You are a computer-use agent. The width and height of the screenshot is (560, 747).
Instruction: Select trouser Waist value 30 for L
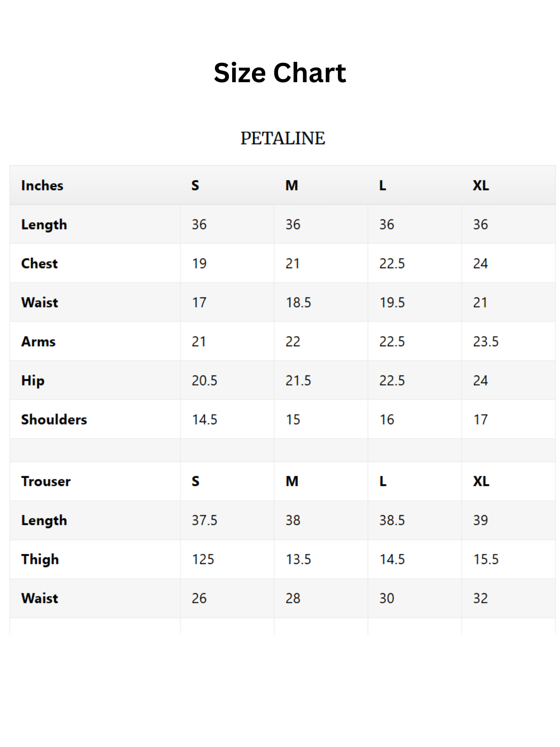[x=387, y=598]
